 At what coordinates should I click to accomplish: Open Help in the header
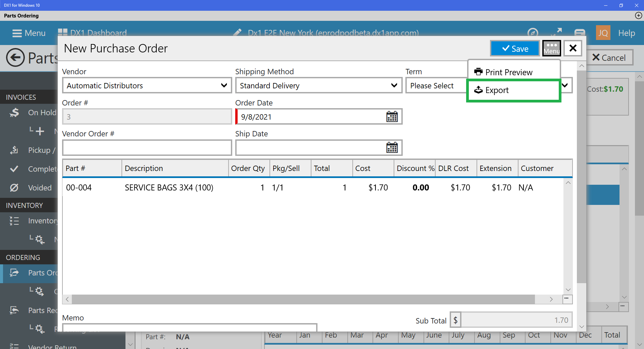pos(627,33)
